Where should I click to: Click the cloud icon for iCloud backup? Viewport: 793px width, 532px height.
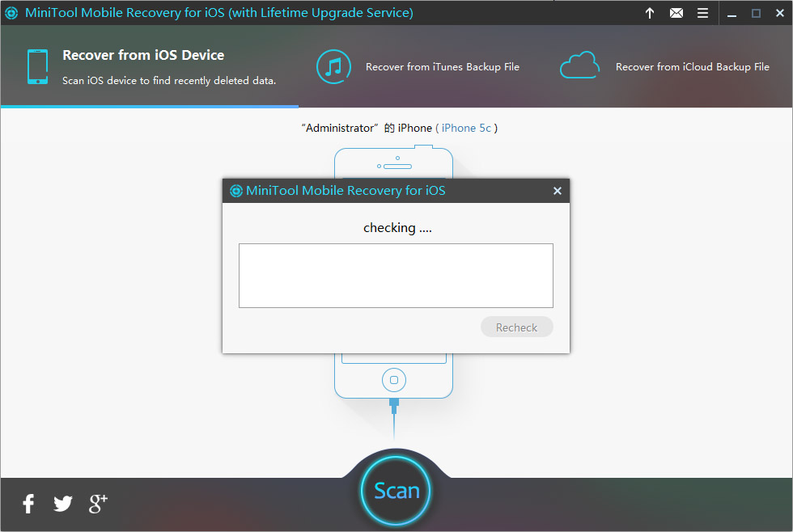pyautogui.click(x=579, y=65)
